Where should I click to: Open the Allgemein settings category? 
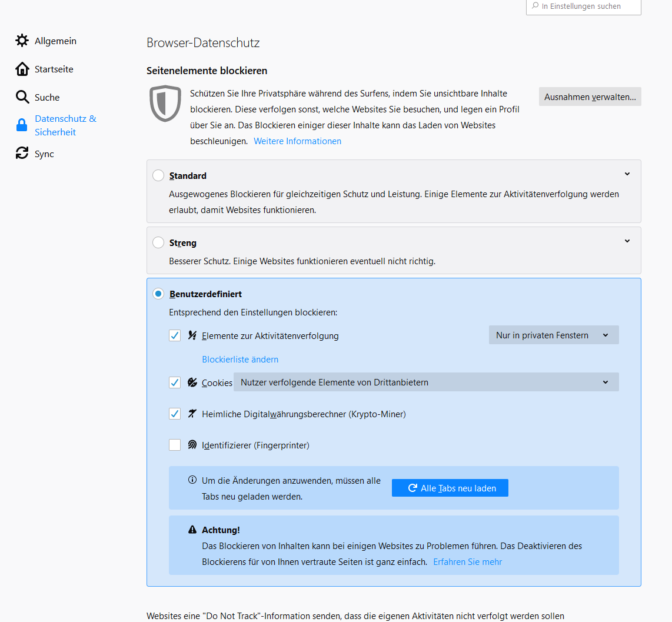pos(55,41)
